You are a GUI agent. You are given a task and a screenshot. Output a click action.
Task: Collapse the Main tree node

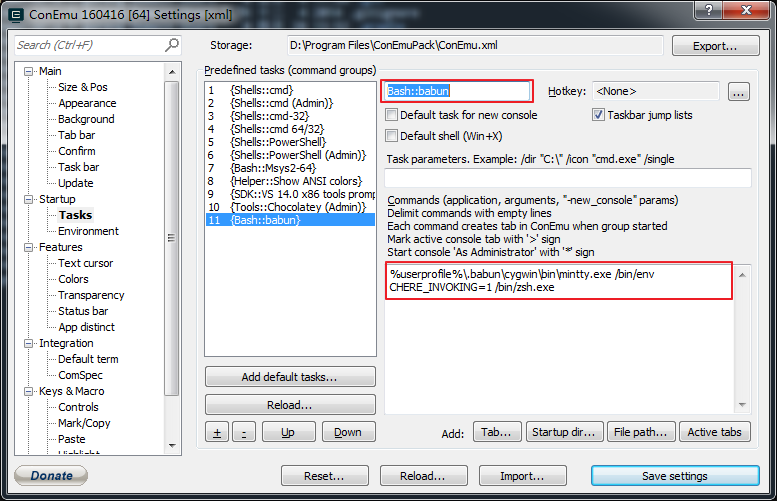29,71
